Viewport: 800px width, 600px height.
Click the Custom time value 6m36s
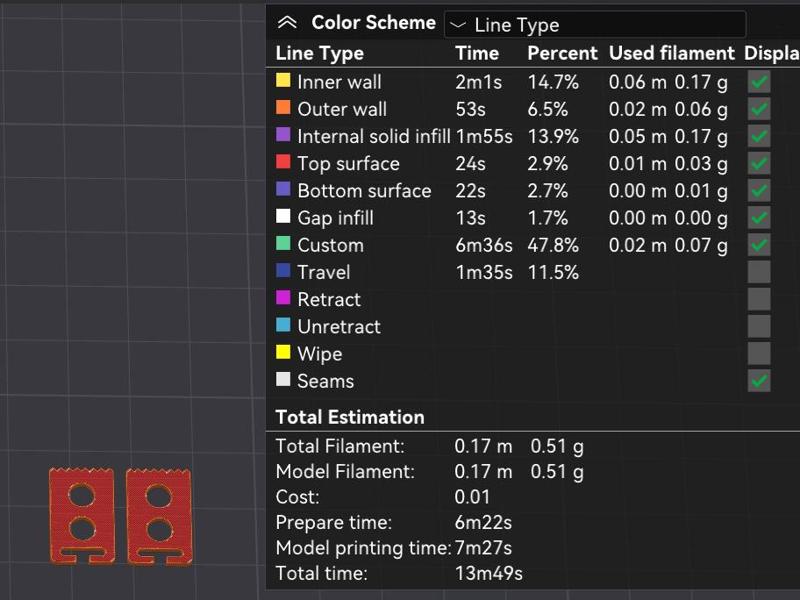click(484, 245)
